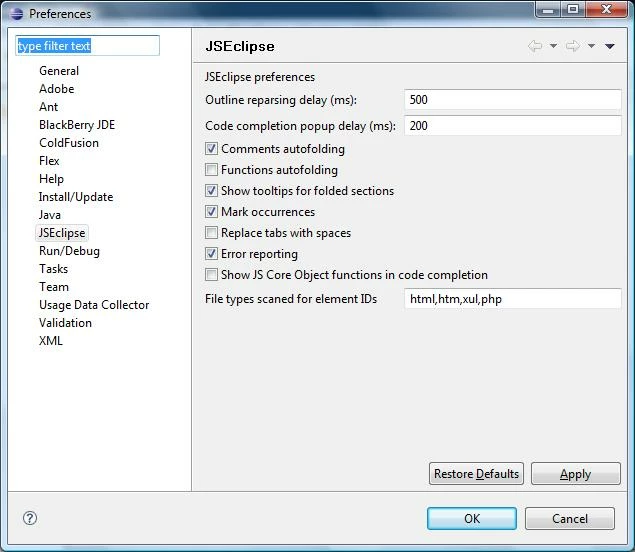Enable Replace tabs with spaces
This screenshot has width=635, height=552.
pos(211,233)
